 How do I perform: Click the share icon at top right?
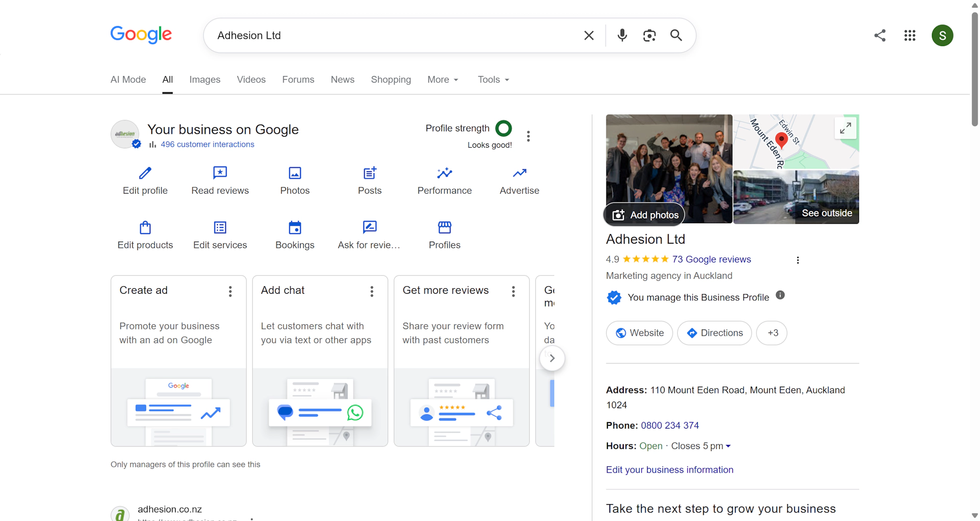coord(879,35)
